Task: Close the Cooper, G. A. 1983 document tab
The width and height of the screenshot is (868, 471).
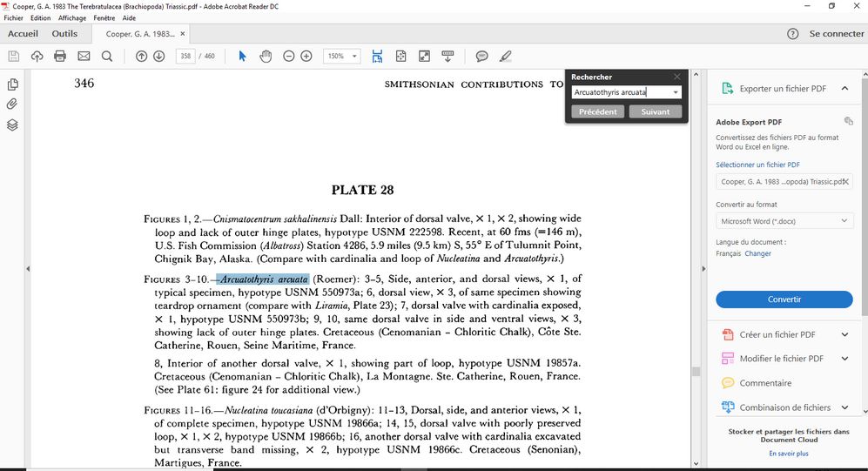Action: point(182,34)
